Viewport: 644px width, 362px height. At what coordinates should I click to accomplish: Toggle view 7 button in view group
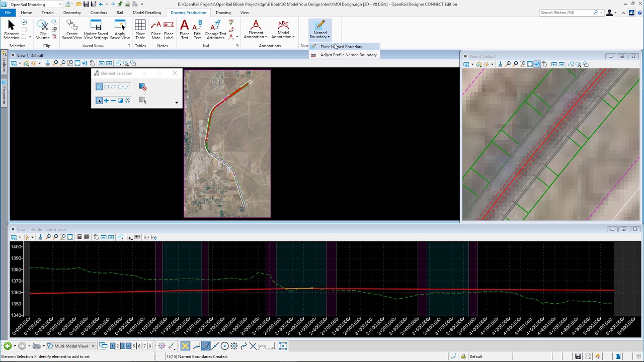pyautogui.click(x=144, y=346)
